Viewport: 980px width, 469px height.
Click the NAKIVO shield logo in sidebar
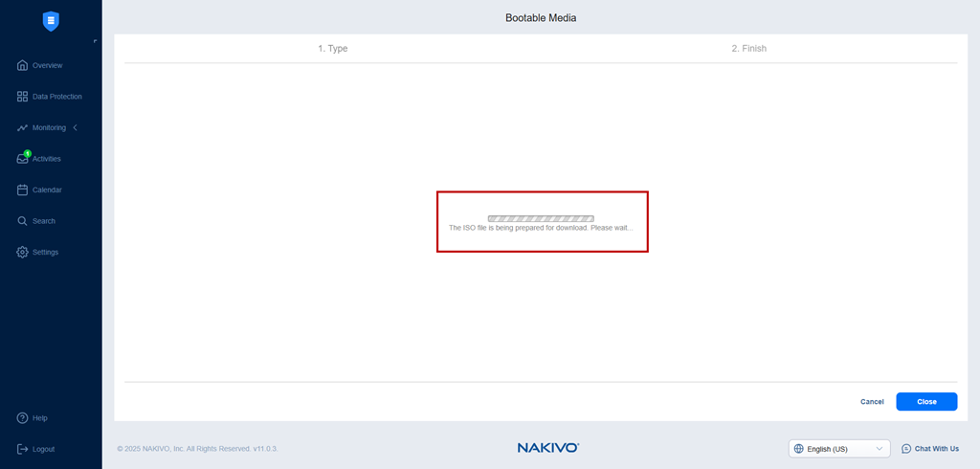(x=51, y=21)
